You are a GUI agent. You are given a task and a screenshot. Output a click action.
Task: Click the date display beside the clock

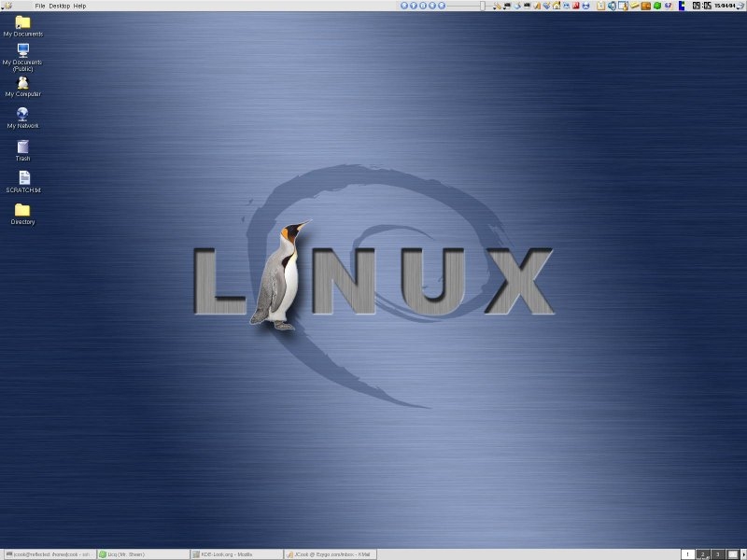coord(725,6)
